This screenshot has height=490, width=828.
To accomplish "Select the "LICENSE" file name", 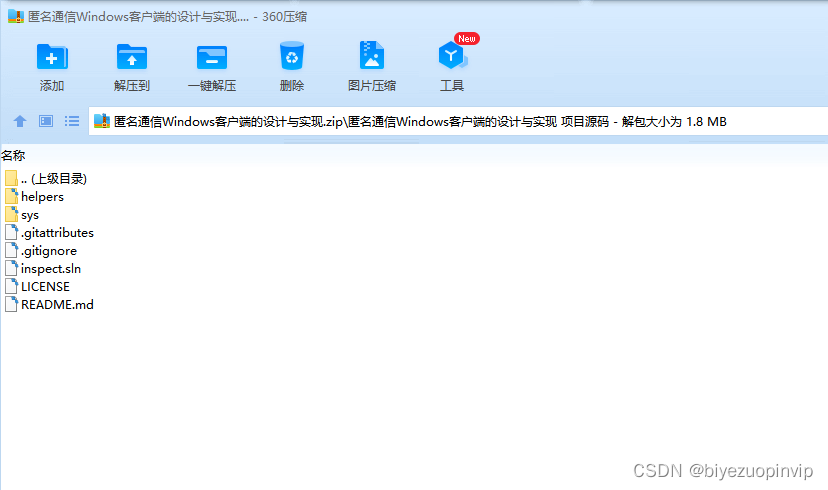I will click(45, 287).
